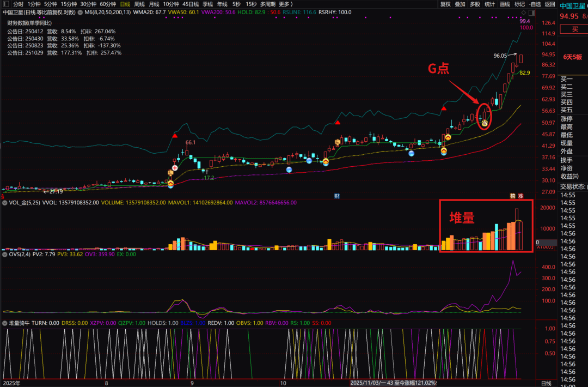The height and width of the screenshot is (387, 588).
Task: Click the 叠加 overlay button
Action: pyautogui.click(x=460, y=4)
